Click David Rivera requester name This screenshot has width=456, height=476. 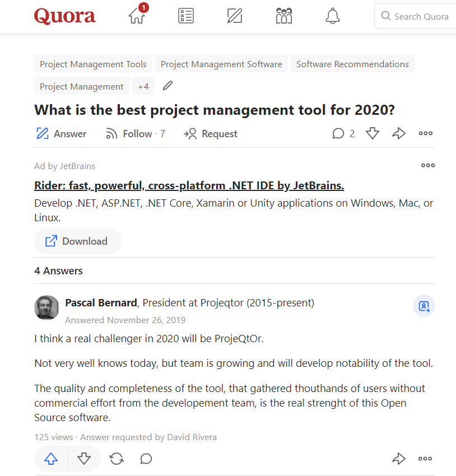pyautogui.click(x=192, y=437)
